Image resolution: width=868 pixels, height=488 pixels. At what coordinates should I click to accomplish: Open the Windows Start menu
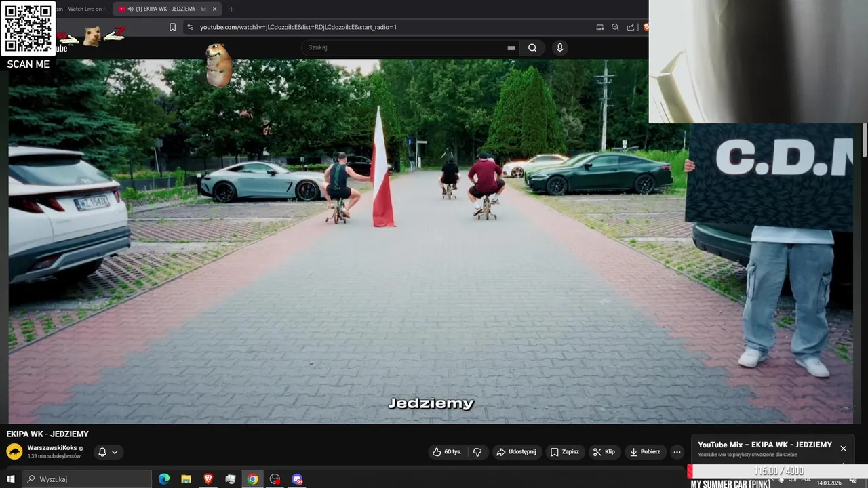point(11,479)
